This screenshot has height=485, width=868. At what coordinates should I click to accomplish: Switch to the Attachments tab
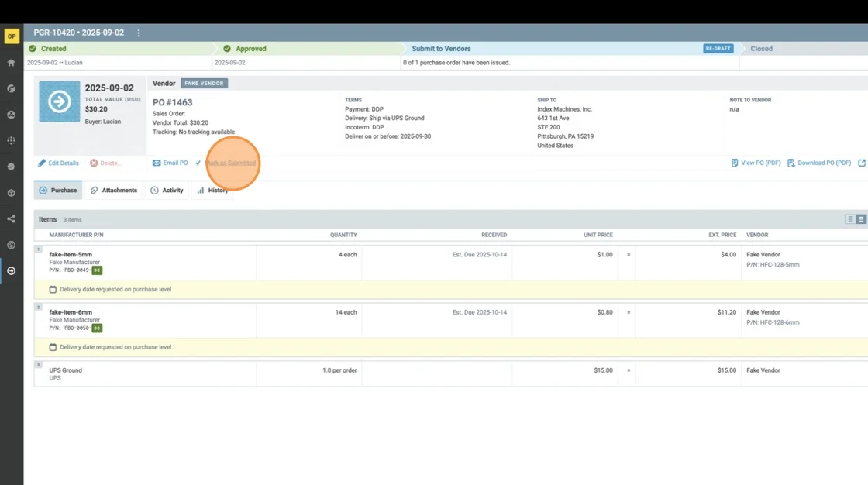(x=113, y=191)
